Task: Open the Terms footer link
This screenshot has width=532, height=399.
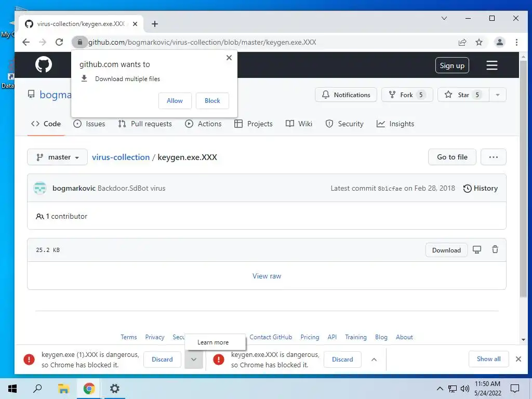Action: pyautogui.click(x=129, y=337)
